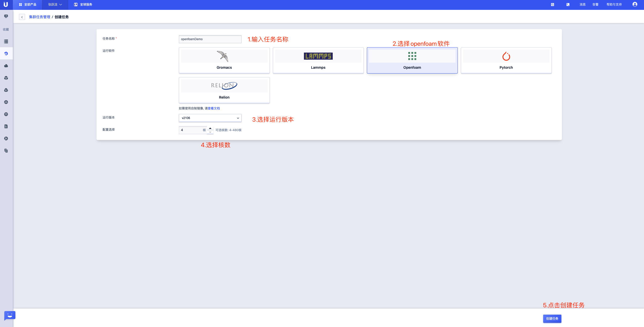Open 全球服务 global services menu
Viewport: 644px width, 327px height.
click(83, 5)
